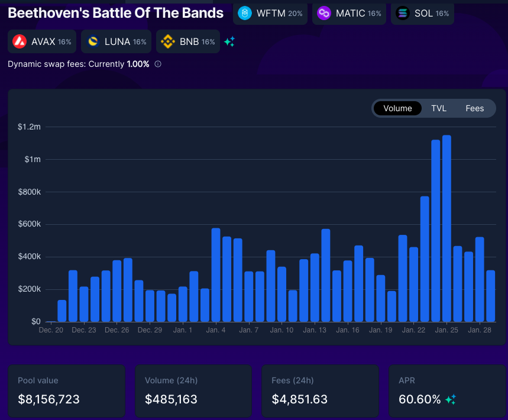The height and width of the screenshot is (420, 508).
Task: Click the Jan. 28 date label
Action: point(480,330)
